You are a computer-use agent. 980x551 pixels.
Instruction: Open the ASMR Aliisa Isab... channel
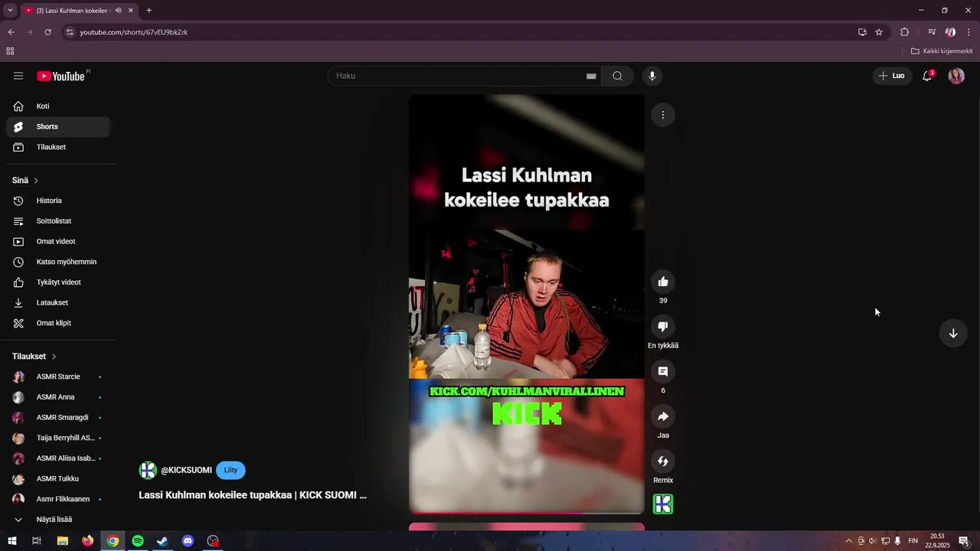(58, 458)
